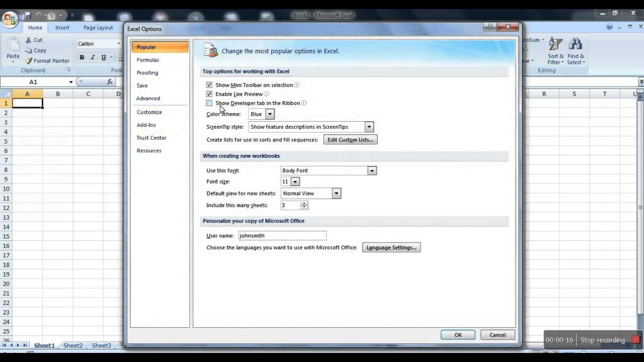
Task: Select cell A1 in the worksheet
Action: (27, 103)
